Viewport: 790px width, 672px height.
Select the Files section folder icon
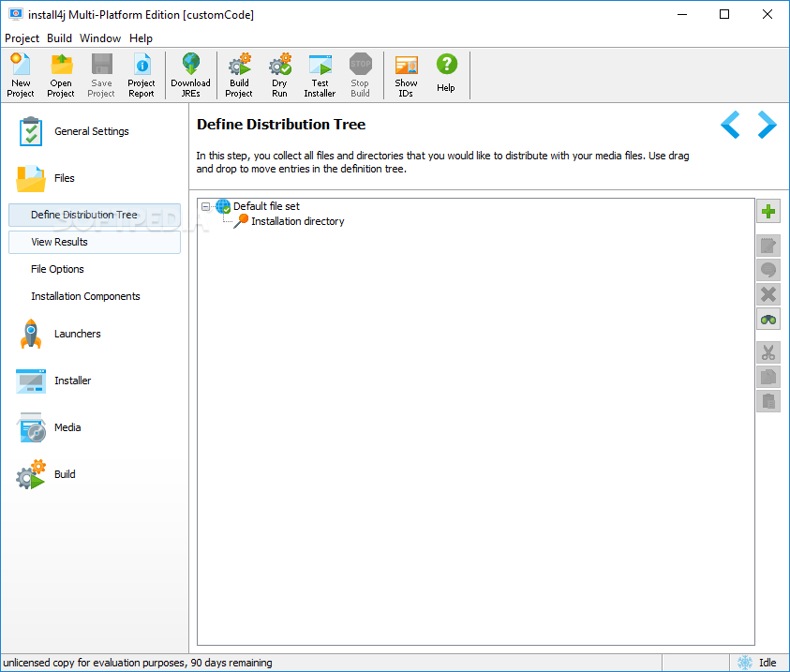point(31,178)
